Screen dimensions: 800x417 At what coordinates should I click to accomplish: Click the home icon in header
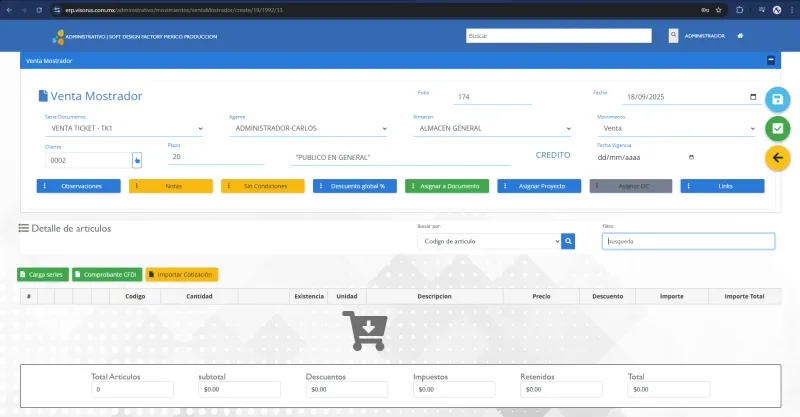tap(740, 36)
